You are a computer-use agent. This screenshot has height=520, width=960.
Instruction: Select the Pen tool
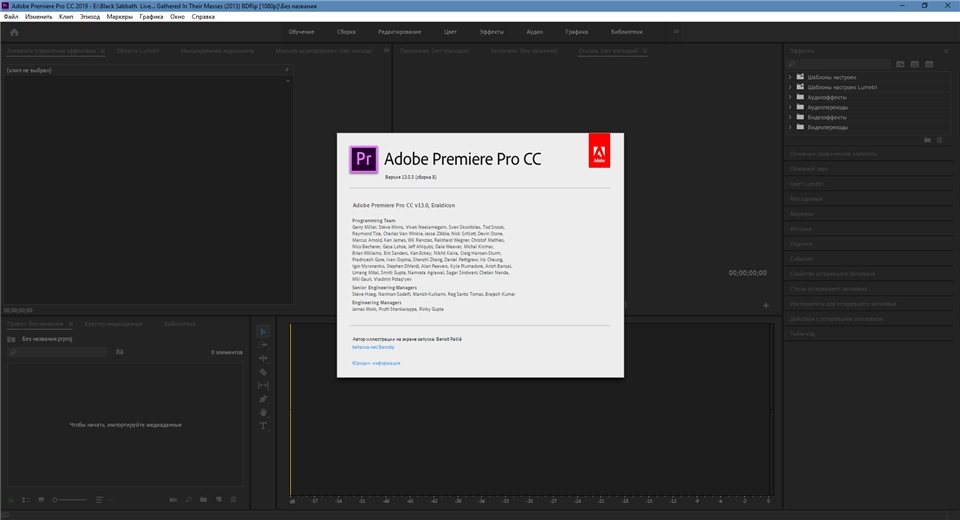(263, 399)
